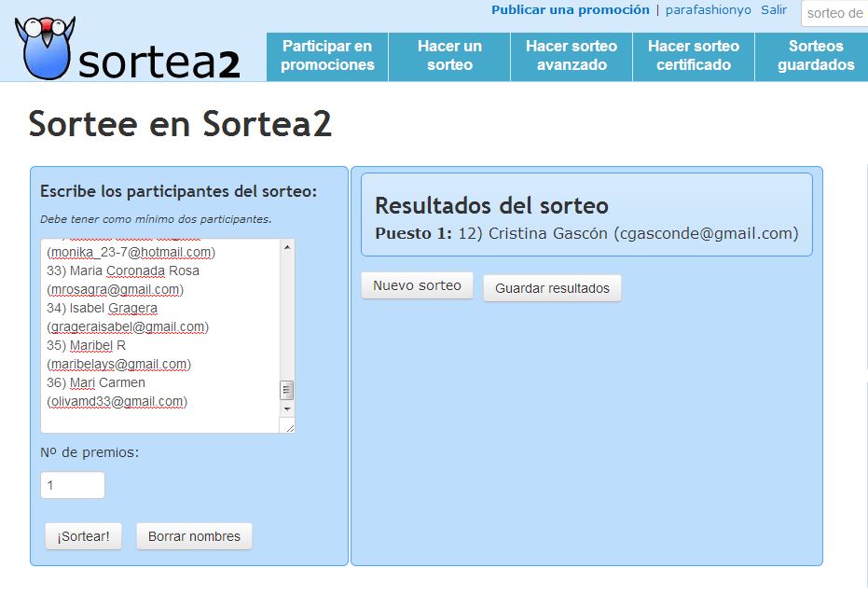
Task: Click the text area resize handle
Action: click(x=289, y=427)
